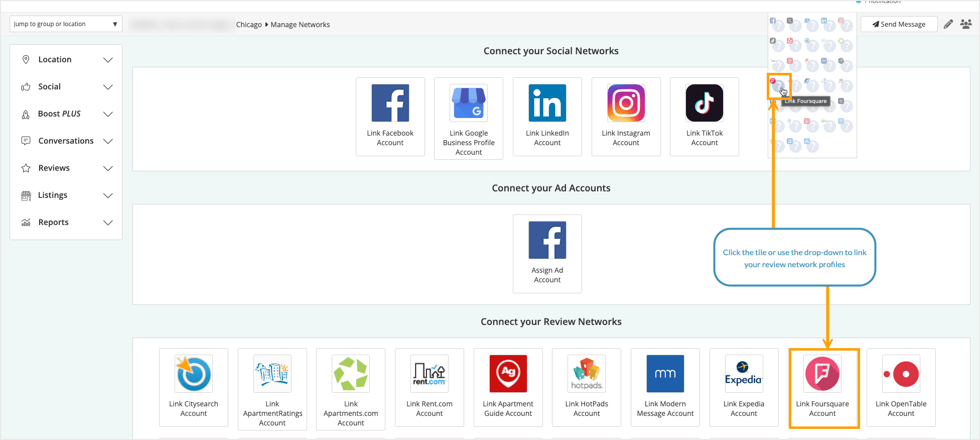Expand the Boost PLUS chevron

[x=107, y=114]
